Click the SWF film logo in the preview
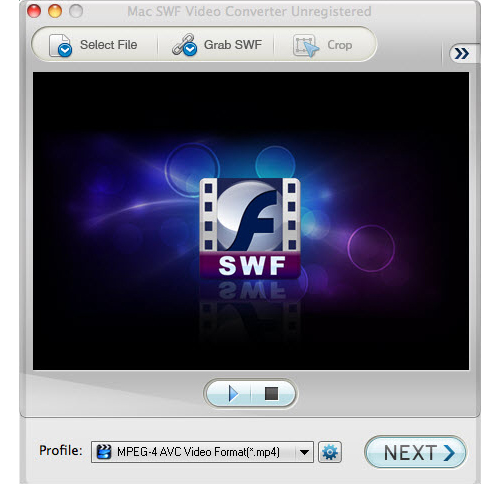The image size is (500, 484). point(250,228)
